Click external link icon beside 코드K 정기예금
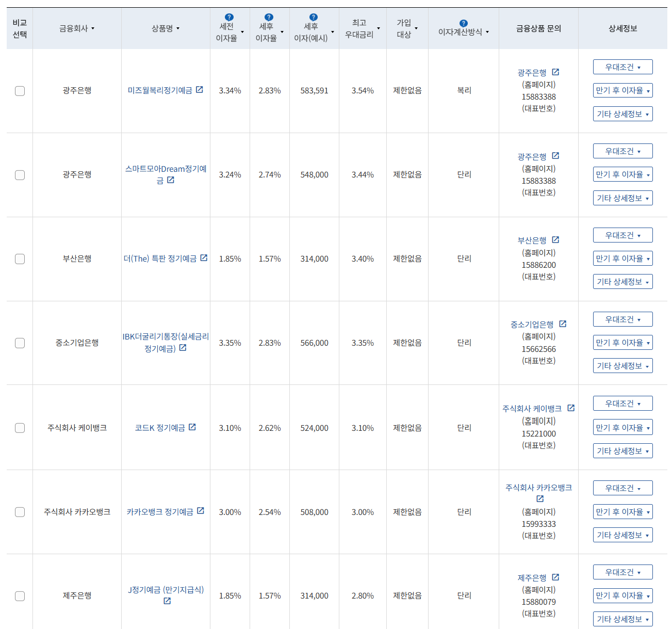 [x=192, y=427]
